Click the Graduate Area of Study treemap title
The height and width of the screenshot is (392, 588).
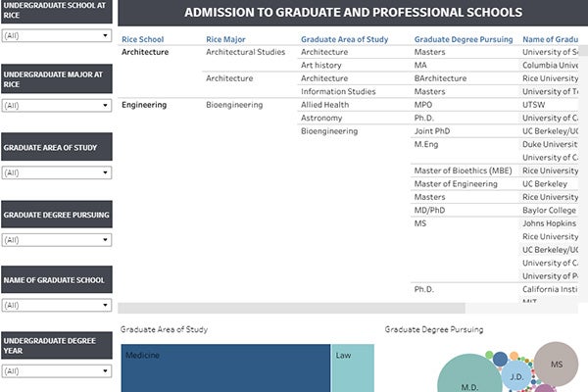click(x=164, y=329)
